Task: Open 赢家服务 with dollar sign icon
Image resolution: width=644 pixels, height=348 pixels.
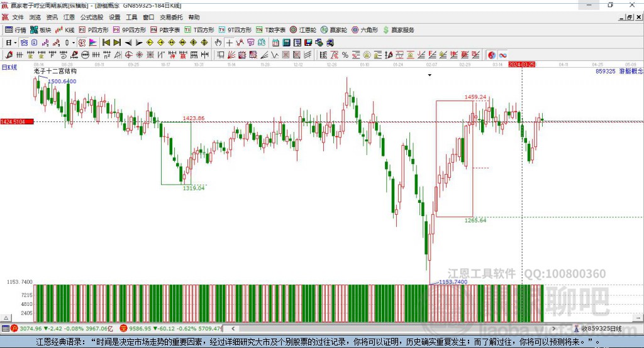Action: click(x=398, y=30)
